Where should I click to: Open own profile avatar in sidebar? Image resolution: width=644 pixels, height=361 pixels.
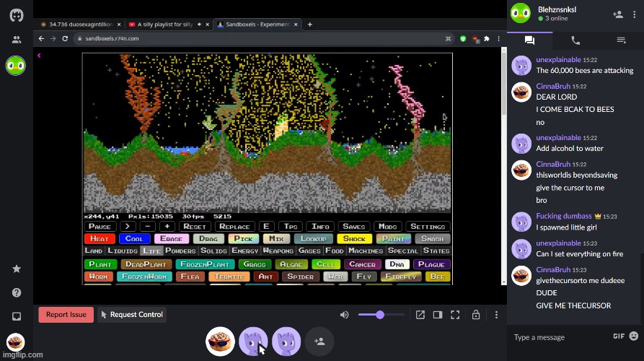click(16, 342)
